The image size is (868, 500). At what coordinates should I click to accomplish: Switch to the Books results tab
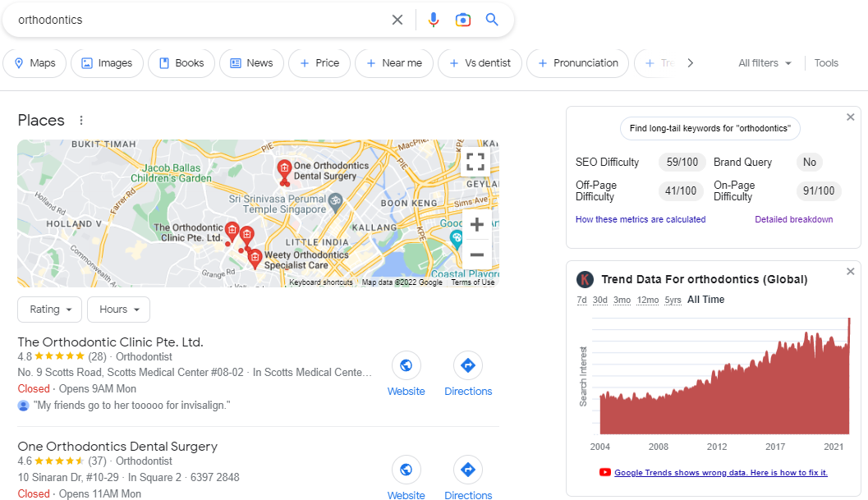(x=181, y=63)
